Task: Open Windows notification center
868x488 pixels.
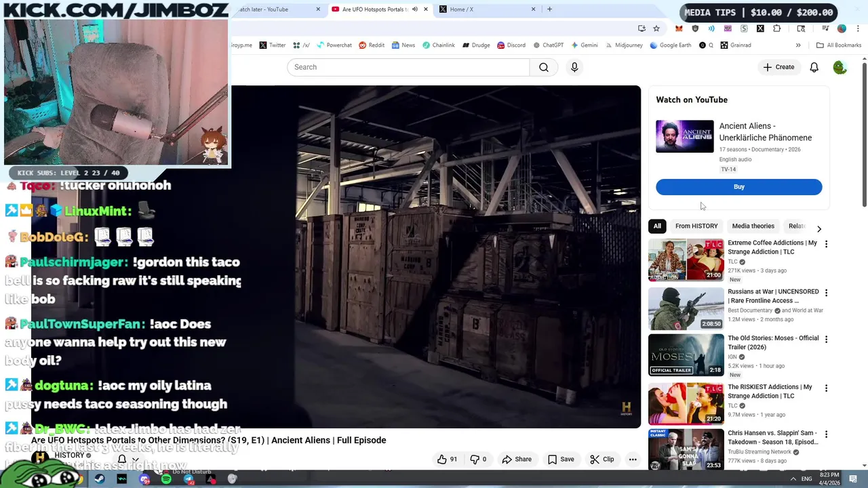Action: 853,479
